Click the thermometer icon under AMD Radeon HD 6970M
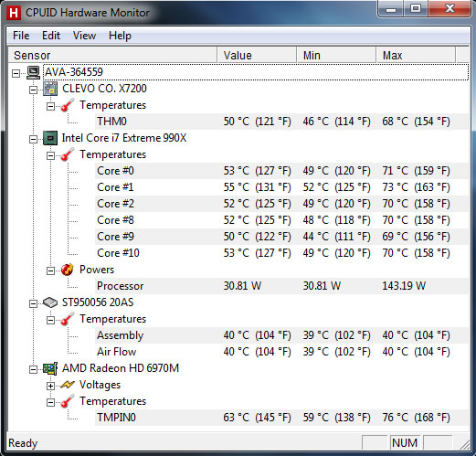This screenshot has width=476, height=456. point(68,401)
